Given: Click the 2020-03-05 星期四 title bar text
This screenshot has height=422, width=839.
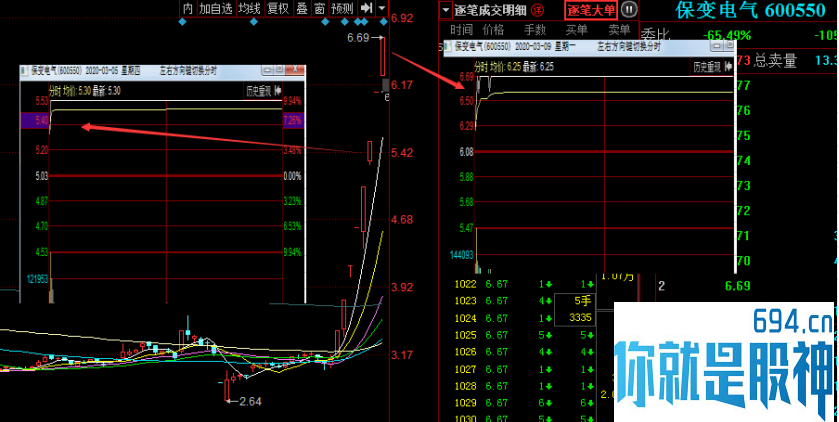Looking at the screenshot, I should (x=113, y=71).
